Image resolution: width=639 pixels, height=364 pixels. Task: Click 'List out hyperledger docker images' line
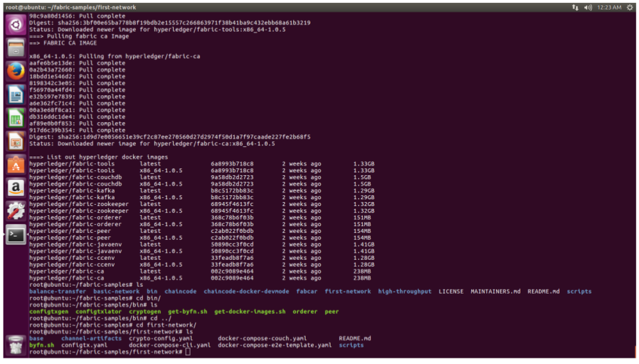pos(98,156)
